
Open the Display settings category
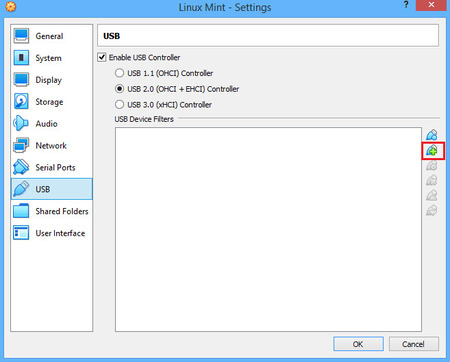[x=51, y=80]
